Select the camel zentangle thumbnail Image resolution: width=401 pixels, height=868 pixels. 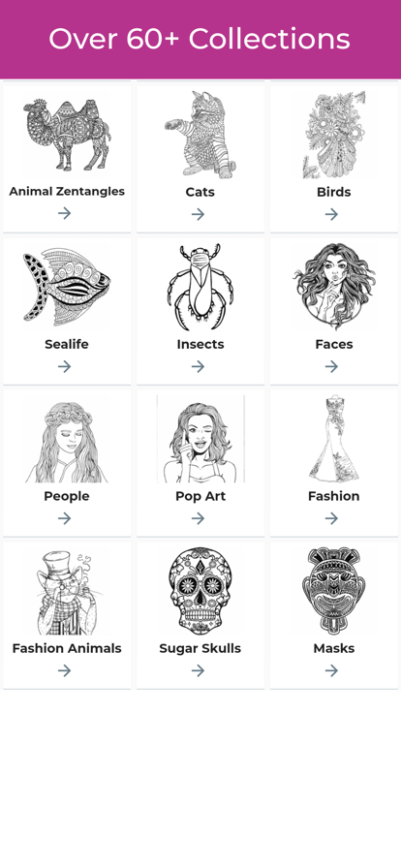pos(67,135)
